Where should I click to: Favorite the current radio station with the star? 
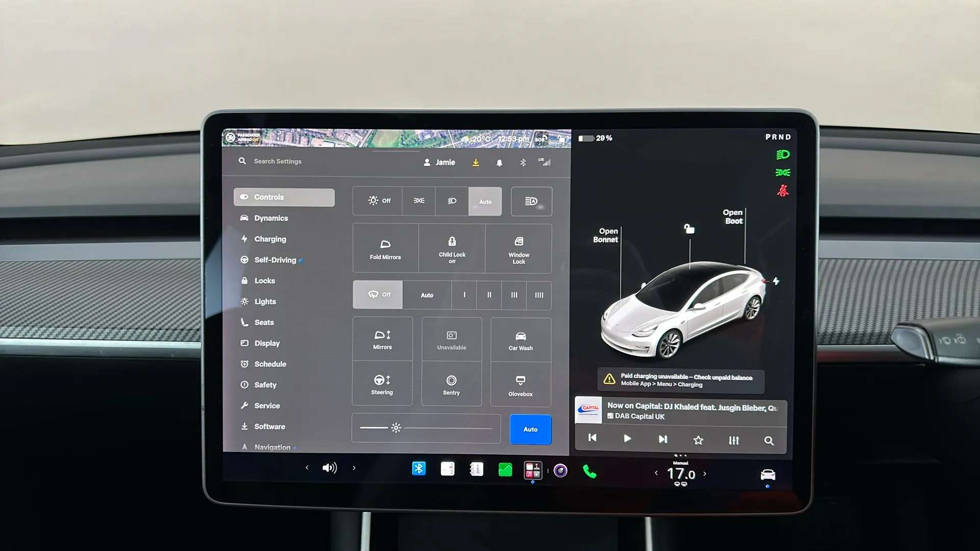(698, 440)
